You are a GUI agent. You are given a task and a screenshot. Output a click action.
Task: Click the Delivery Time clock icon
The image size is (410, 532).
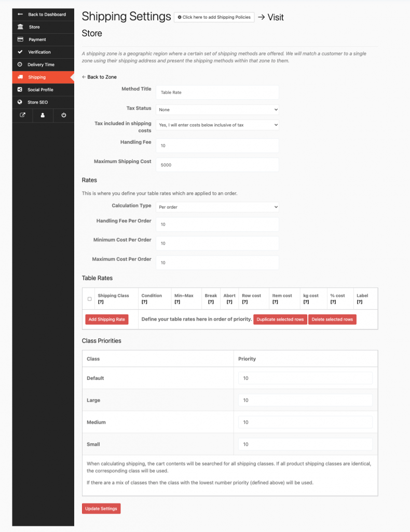[x=20, y=64]
